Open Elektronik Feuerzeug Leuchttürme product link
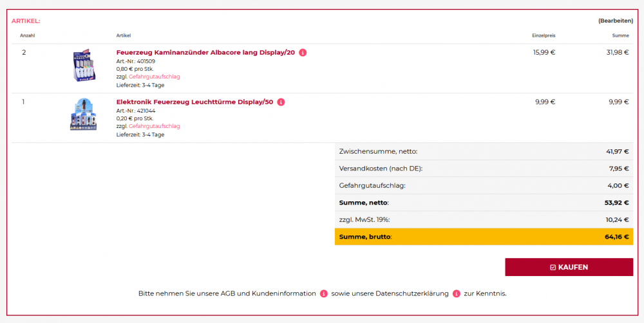 [194, 102]
